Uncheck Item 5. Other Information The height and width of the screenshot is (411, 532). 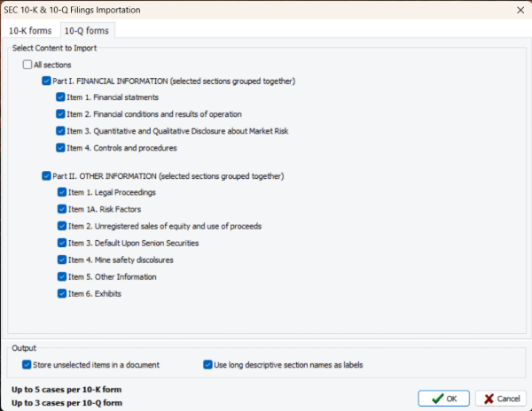[61, 276]
